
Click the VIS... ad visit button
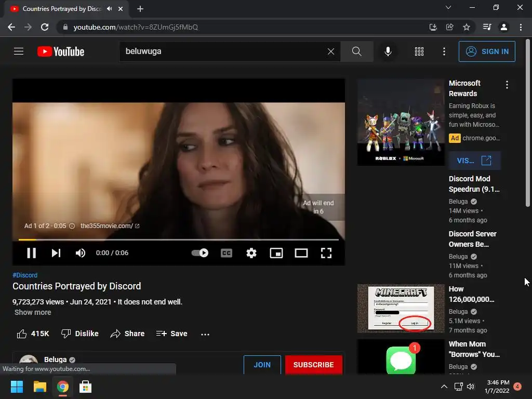(474, 161)
